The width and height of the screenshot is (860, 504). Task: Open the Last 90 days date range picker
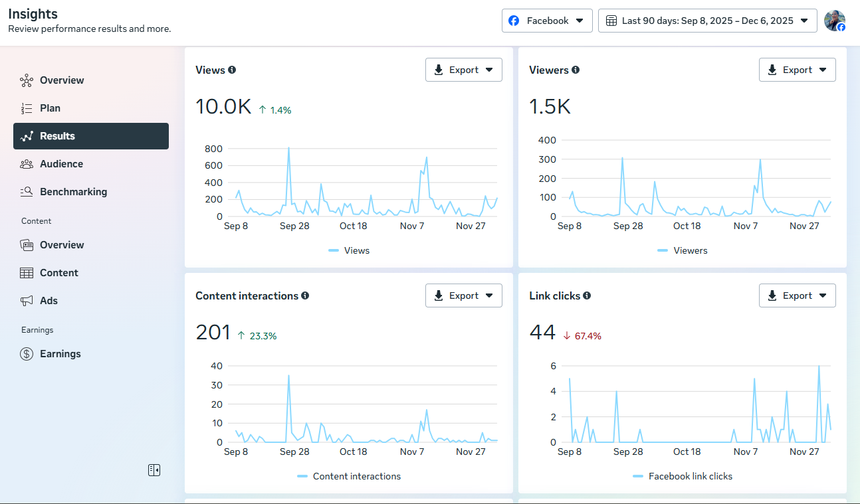tap(707, 21)
